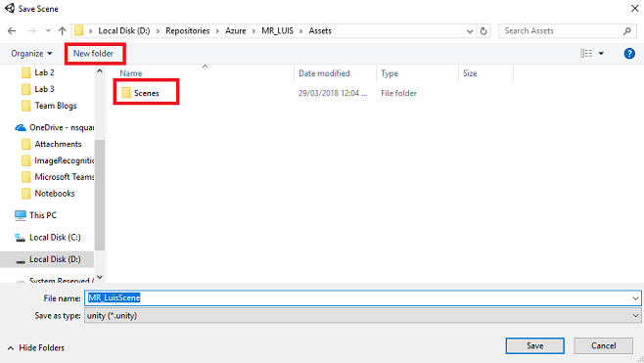The width and height of the screenshot is (644, 363).
Task: Change view layout icon
Action: (586, 54)
